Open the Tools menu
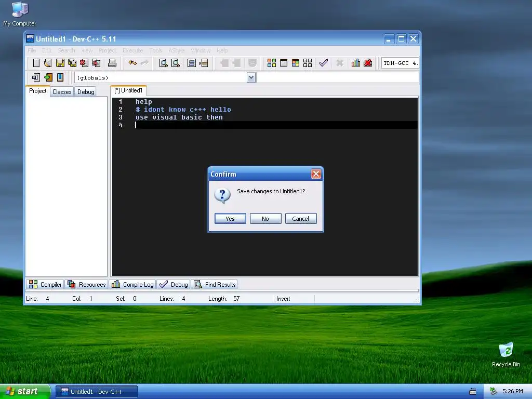 [156, 50]
